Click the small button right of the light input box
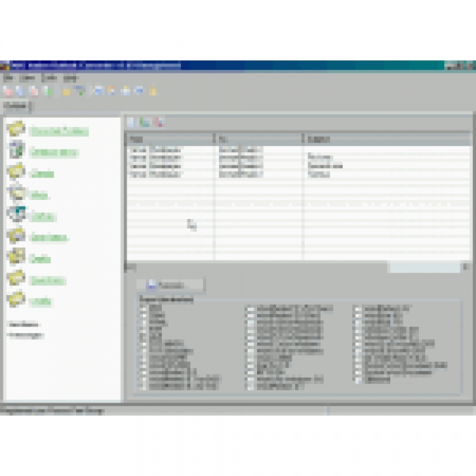 coord(466,267)
